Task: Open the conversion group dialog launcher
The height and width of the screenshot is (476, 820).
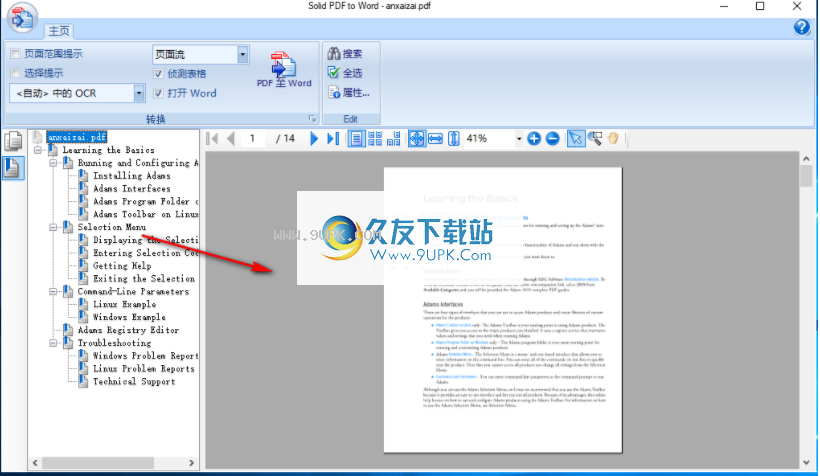Action: (312, 119)
